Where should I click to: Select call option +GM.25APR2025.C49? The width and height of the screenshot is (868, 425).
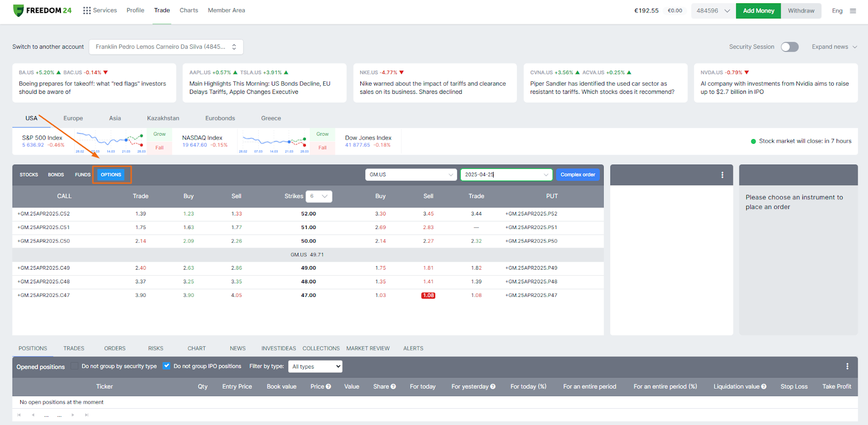(44, 268)
